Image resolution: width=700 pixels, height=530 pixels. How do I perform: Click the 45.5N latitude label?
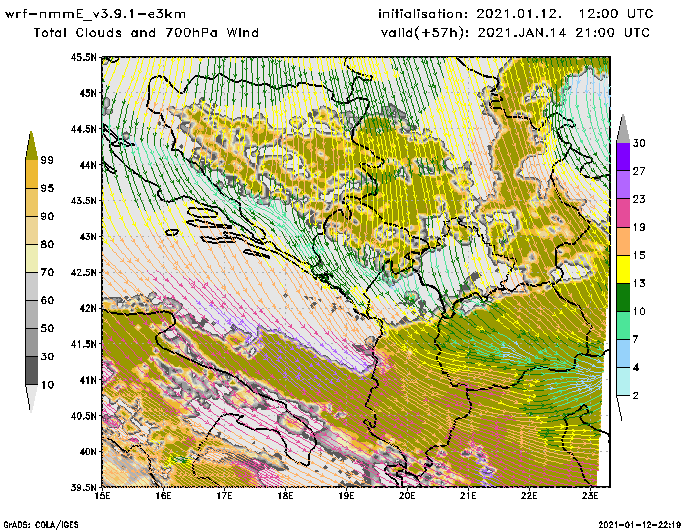[83, 57]
